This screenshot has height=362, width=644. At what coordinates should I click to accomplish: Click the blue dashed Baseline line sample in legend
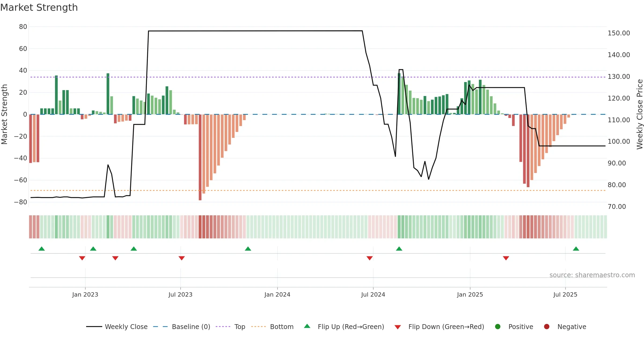[x=160, y=327]
